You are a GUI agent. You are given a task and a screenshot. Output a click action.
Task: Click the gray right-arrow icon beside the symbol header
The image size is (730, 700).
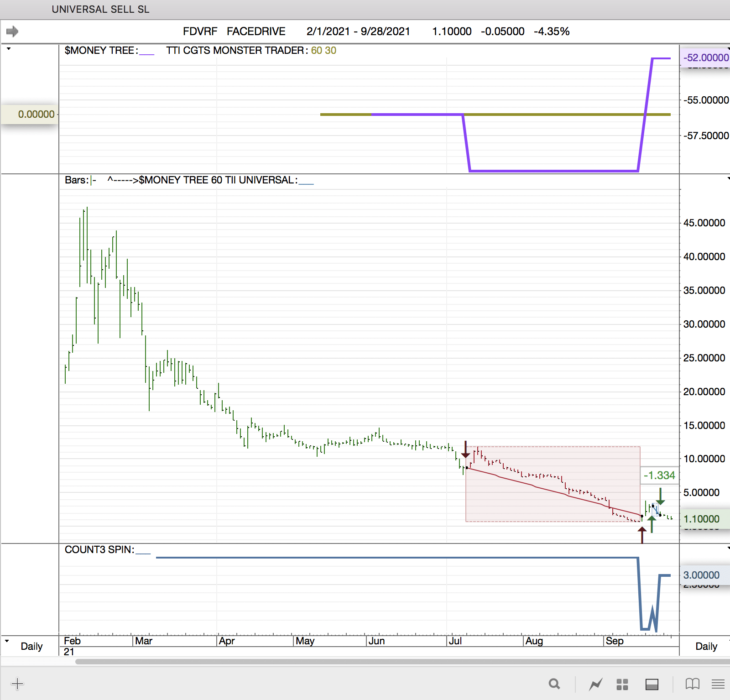(x=12, y=31)
